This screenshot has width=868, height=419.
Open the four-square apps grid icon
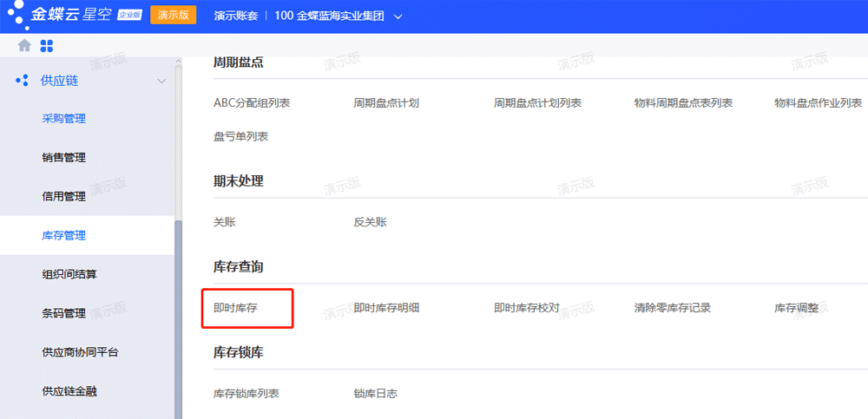click(x=47, y=45)
